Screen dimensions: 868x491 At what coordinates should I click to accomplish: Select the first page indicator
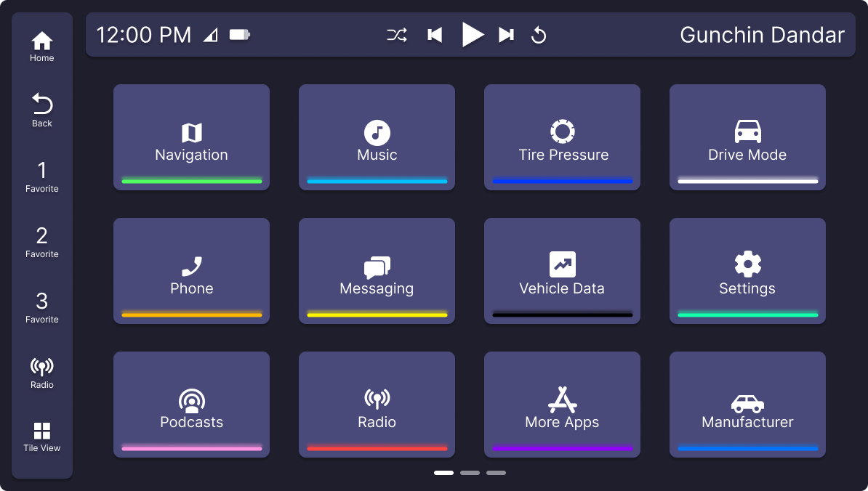[444, 473]
